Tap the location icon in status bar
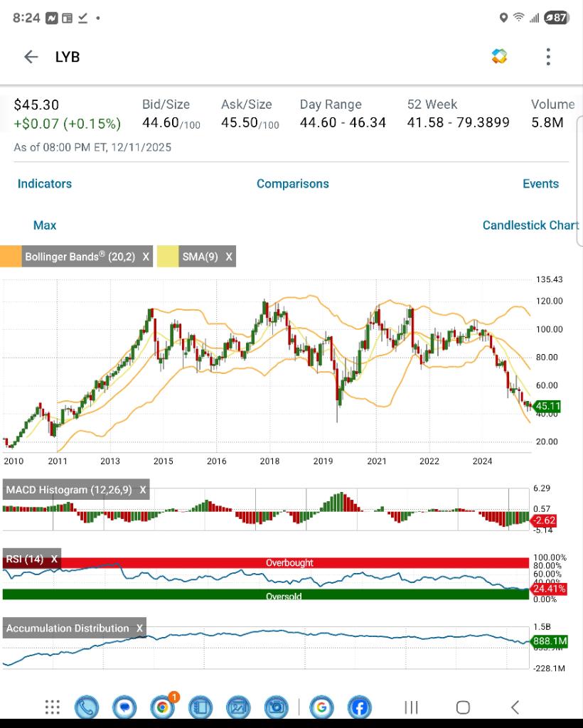The height and width of the screenshot is (728, 583). click(503, 18)
